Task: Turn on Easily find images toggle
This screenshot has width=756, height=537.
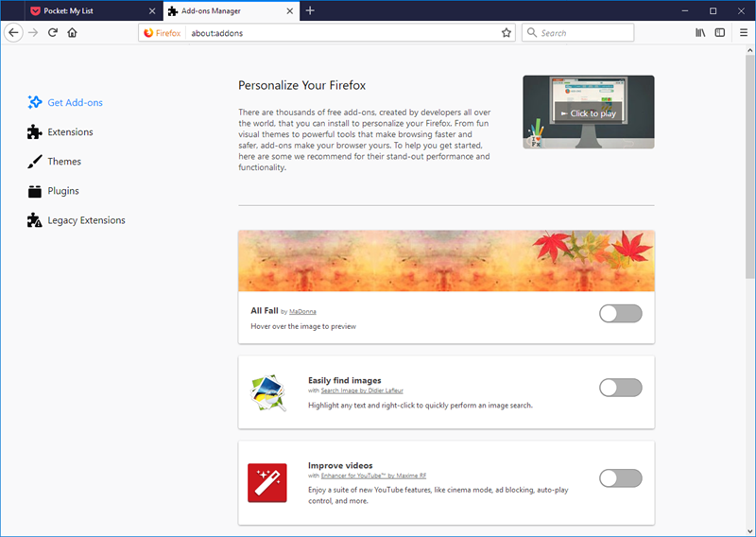Action: (620, 387)
